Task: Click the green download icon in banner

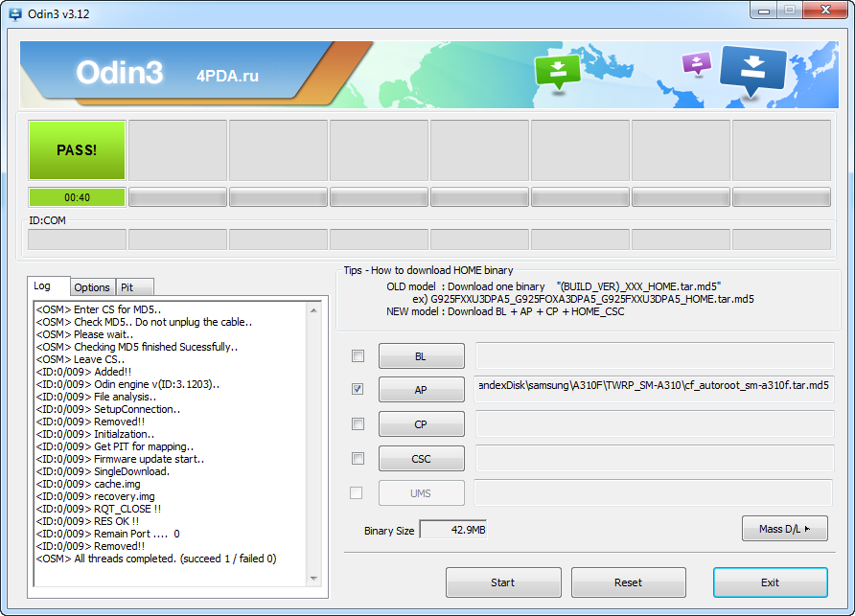Action: [x=559, y=71]
